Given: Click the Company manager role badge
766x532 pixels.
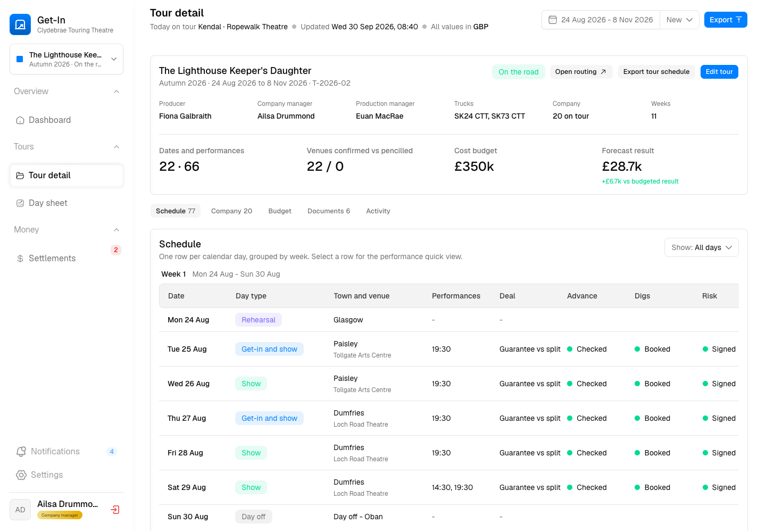Looking at the screenshot, I should point(60,515).
